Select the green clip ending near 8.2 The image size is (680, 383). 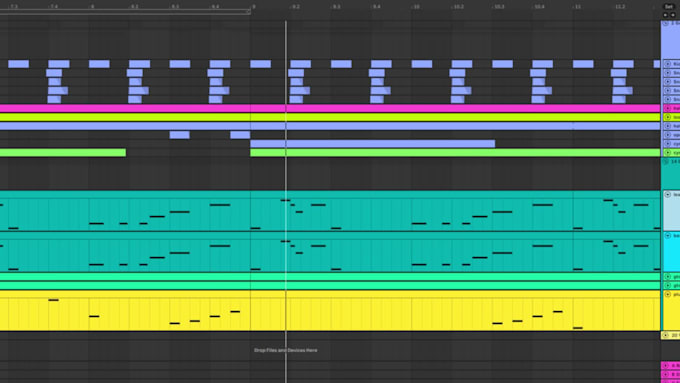[63, 153]
